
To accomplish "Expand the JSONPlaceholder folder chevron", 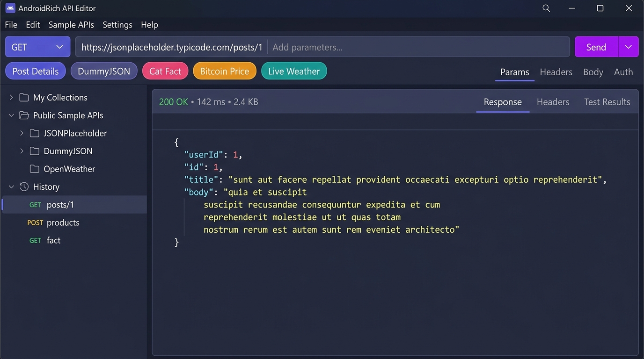I will tap(22, 133).
